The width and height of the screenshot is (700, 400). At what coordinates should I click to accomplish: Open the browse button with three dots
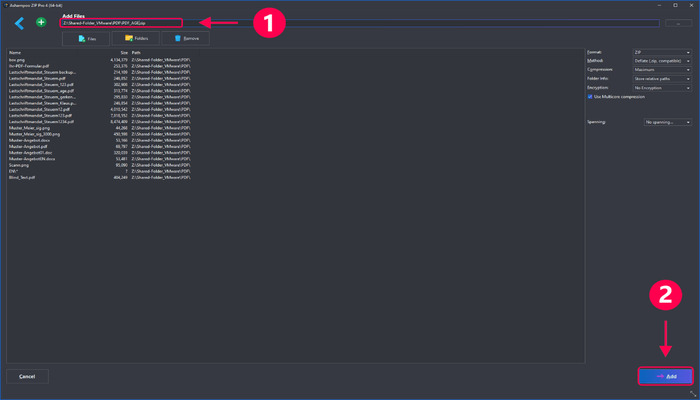click(678, 23)
